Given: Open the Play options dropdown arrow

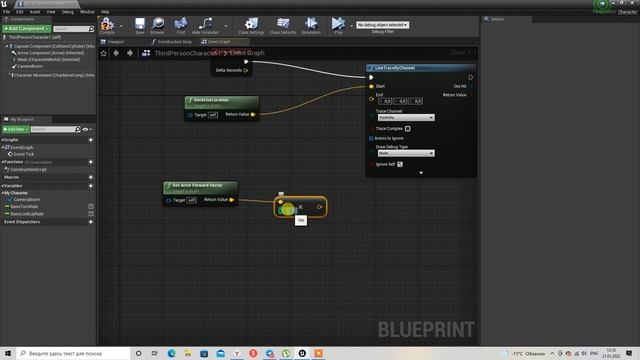Looking at the screenshot, I should point(351,26).
